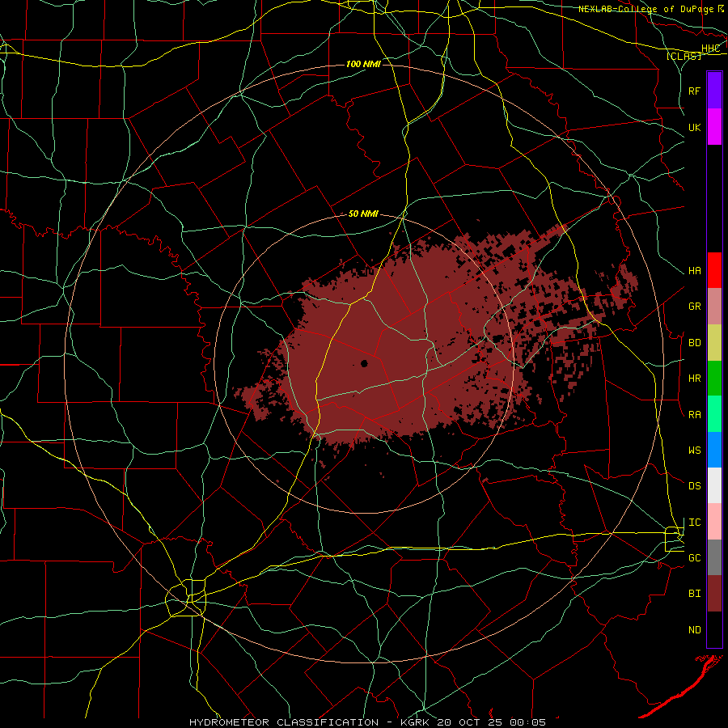Click the 'GR' legend label
Screen dimensions: 728x728
pos(695,307)
